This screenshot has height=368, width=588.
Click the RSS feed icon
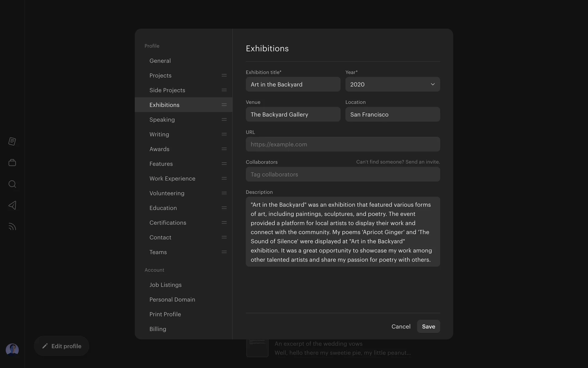pyautogui.click(x=12, y=227)
